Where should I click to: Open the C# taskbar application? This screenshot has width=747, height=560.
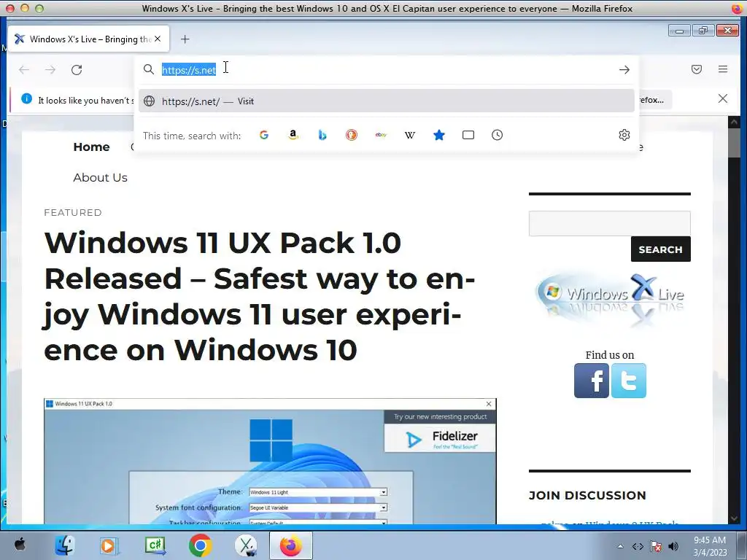point(155,545)
